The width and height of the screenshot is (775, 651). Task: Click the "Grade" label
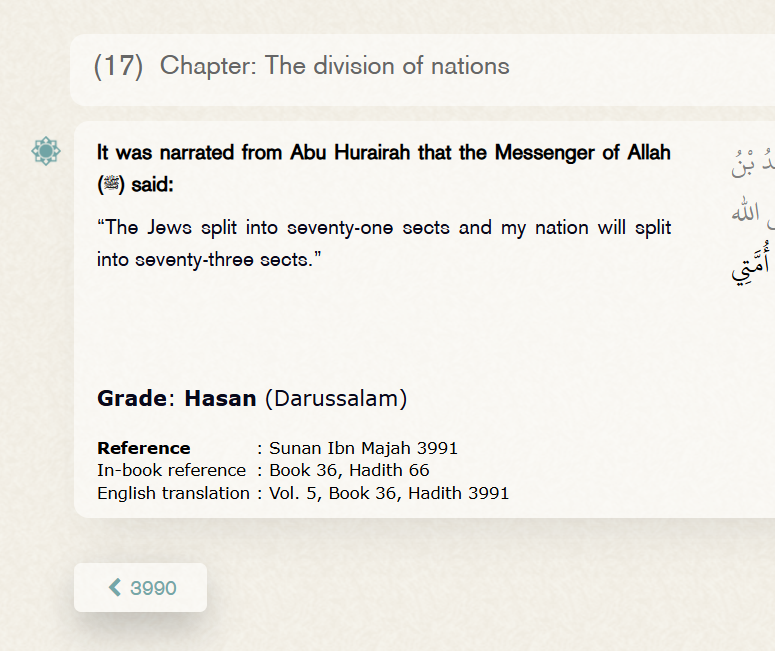[132, 399]
